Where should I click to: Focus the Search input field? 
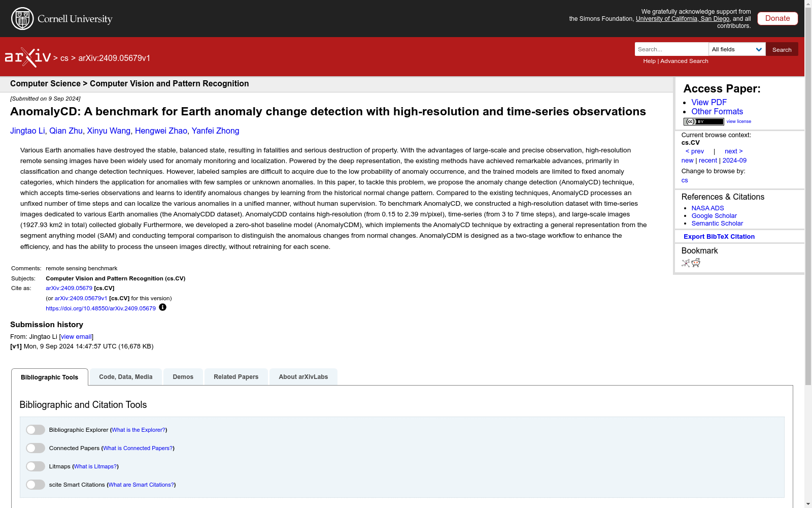[671, 49]
